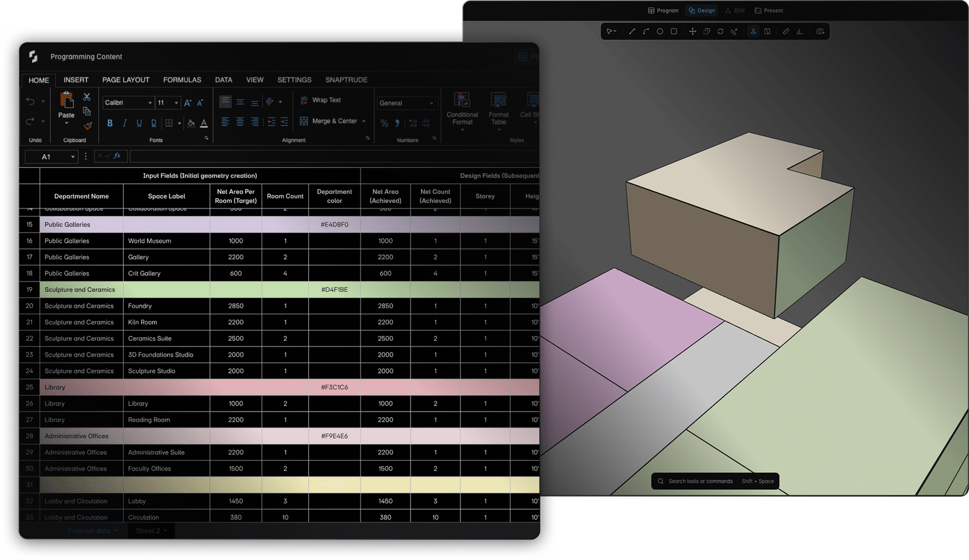Select the line drawing tool

tap(632, 31)
